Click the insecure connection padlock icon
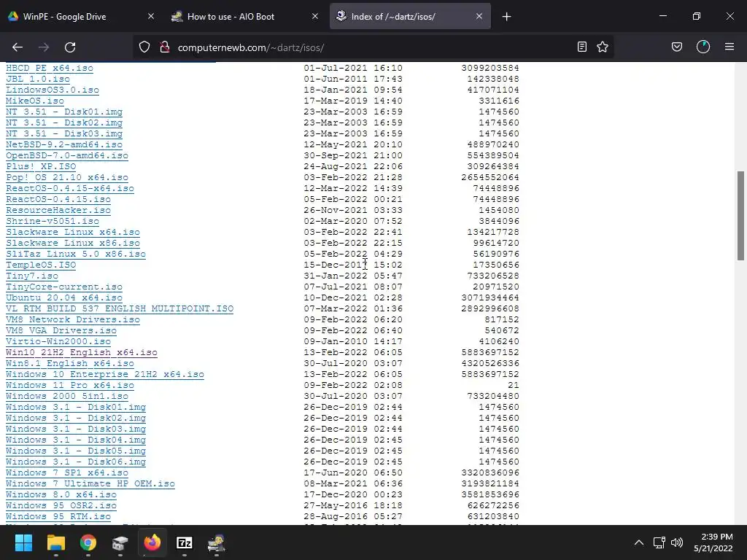Viewport: 747px width, 560px height. (165, 47)
